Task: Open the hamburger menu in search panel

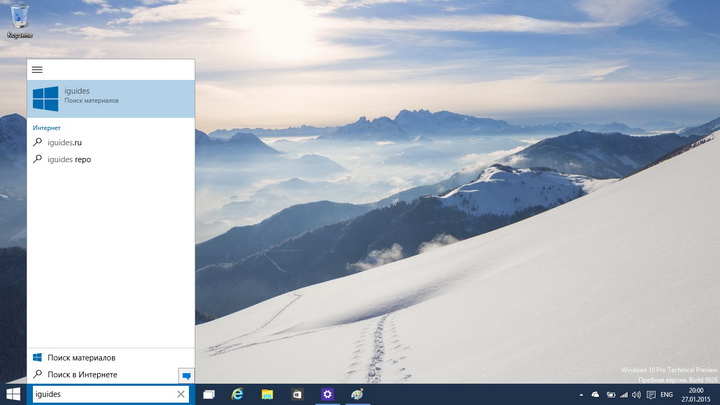Action: pyautogui.click(x=37, y=70)
